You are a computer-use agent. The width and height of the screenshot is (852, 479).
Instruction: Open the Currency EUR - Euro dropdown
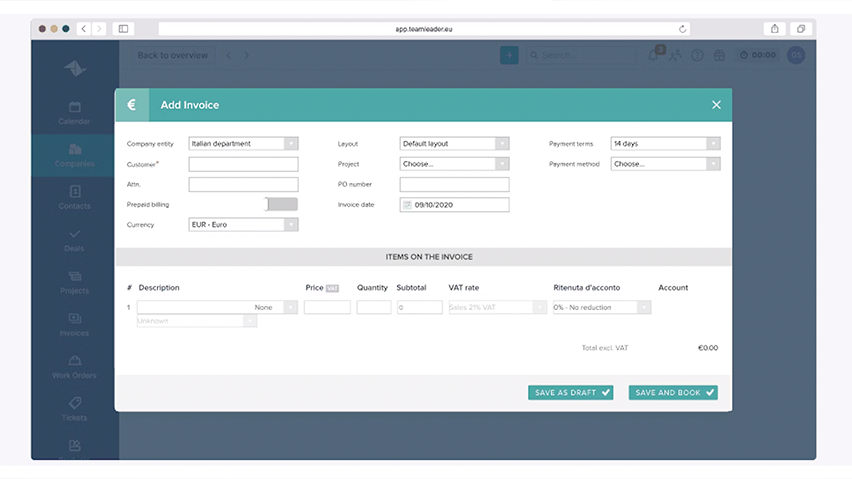point(243,224)
